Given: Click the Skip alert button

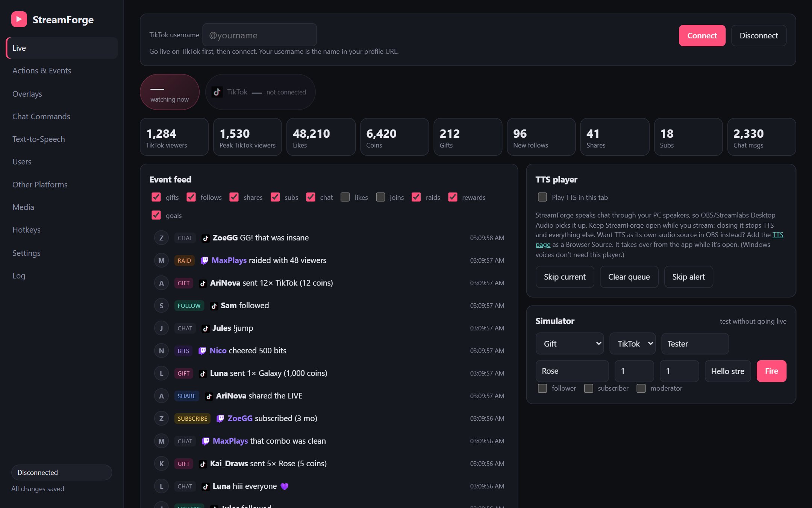Looking at the screenshot, I should pos(688,277).
